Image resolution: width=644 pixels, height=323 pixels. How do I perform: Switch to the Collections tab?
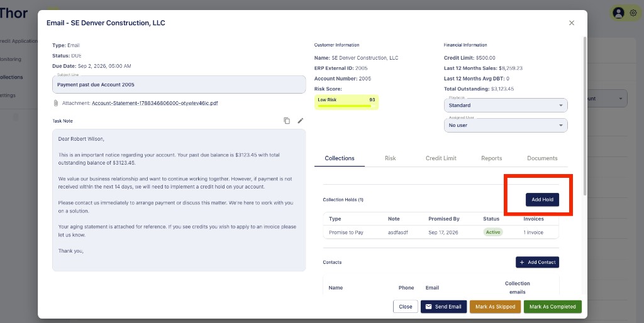[340, 158]
